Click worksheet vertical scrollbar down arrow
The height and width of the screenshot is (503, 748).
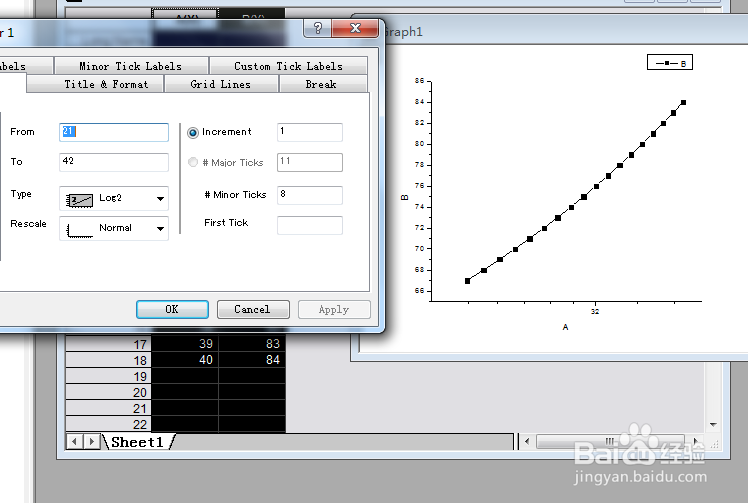click(713, 425)
